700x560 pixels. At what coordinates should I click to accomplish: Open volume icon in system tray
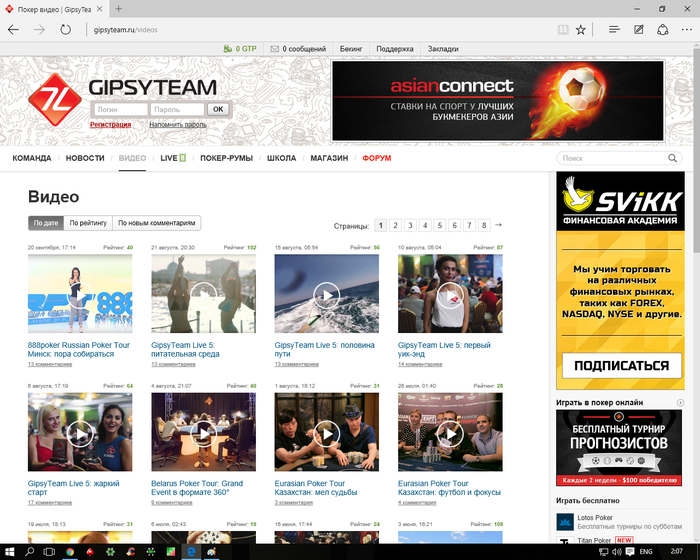(x=617, y=552)
